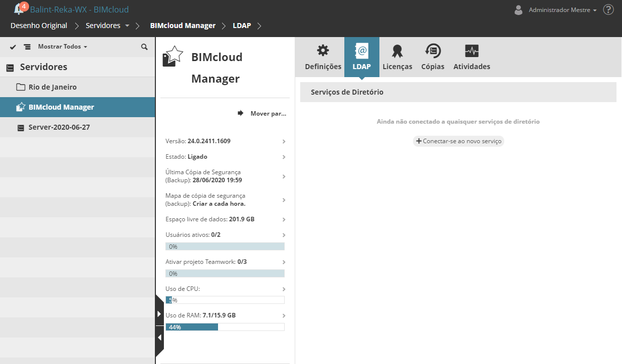
Task: Expand the Espaço livre de dados chevron
Action: (x=284, y=220)
